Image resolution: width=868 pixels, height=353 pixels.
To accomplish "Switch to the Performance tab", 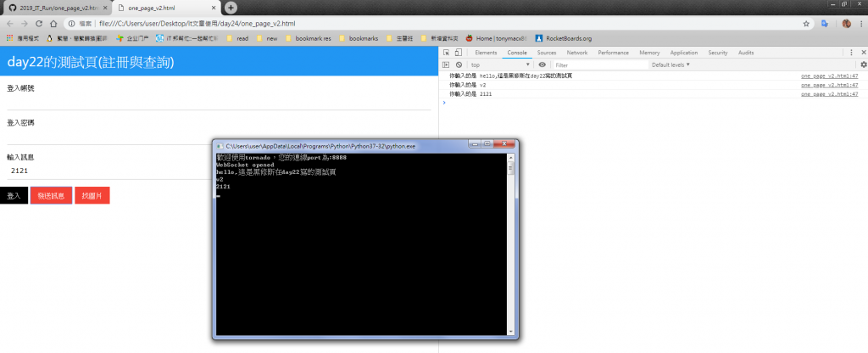I will [614, 53].
